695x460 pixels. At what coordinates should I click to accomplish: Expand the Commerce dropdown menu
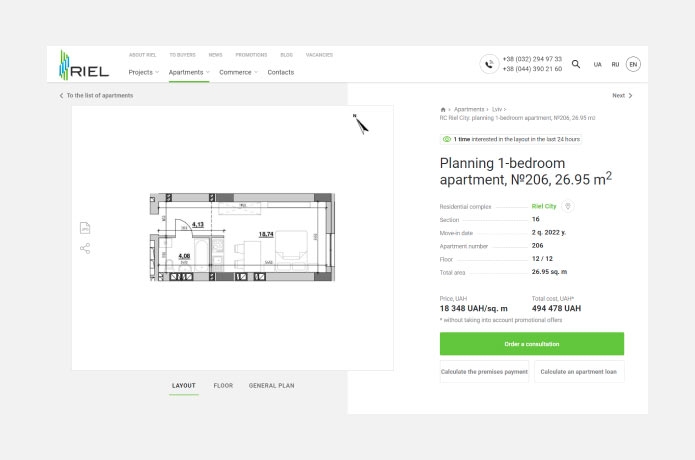[238, 72]
